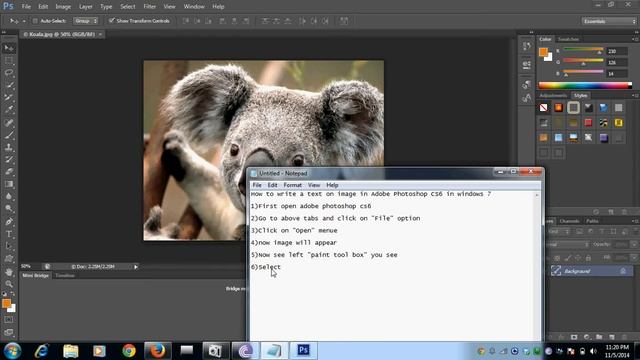
Task: Switch to the Timeline tab
Action: click(65, 276)
